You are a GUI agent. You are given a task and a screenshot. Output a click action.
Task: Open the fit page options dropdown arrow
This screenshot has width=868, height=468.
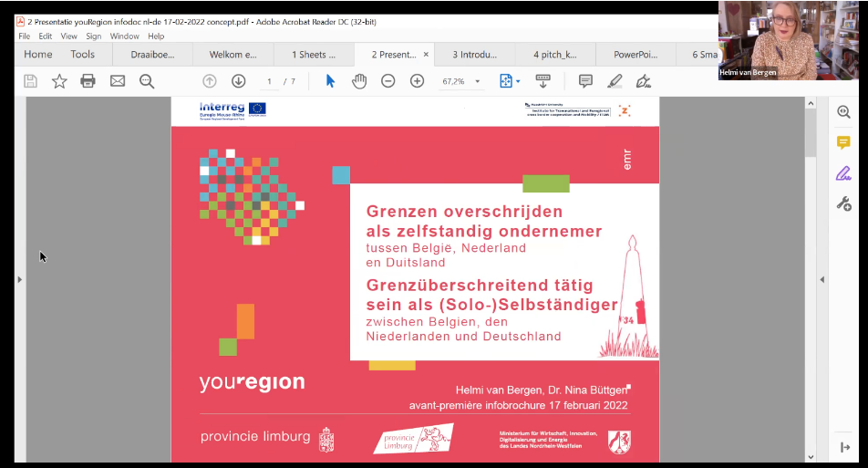pyautogui.click(x=518, y=81)
